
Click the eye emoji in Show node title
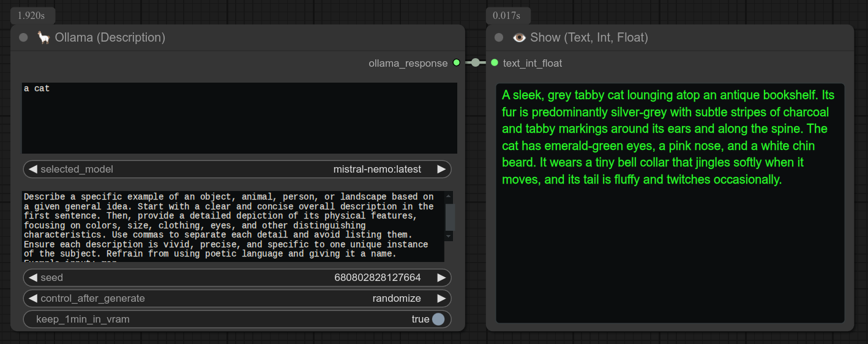click(519, 38)
